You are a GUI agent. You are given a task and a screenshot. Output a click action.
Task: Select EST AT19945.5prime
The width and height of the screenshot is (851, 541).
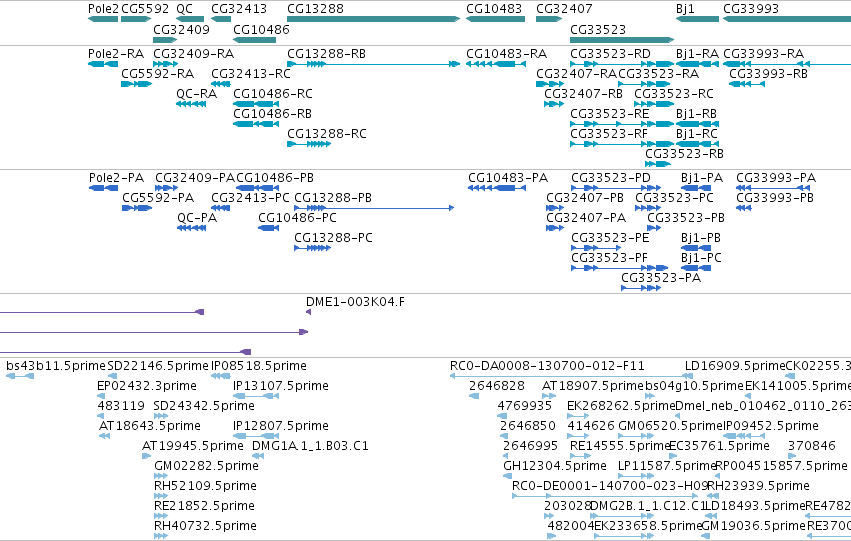click(193, 447)
